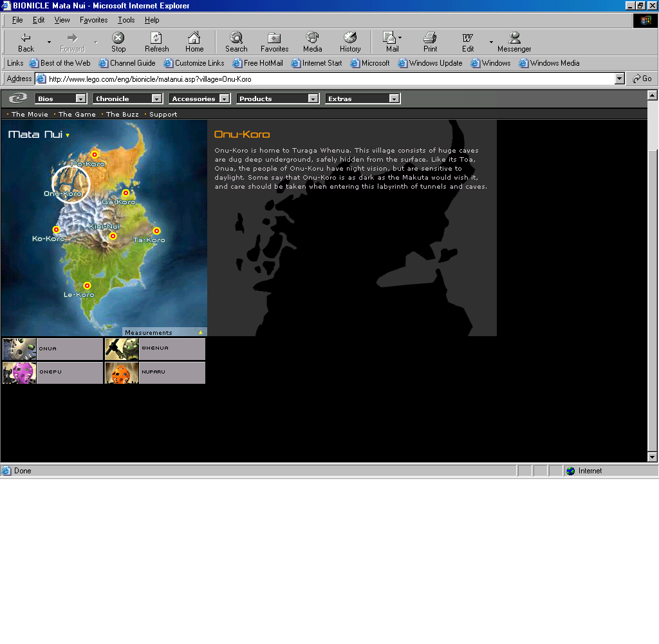Expand the Mata Nui title arrow
The height and width of the screenshot is (644, 659).
[68, 135]
